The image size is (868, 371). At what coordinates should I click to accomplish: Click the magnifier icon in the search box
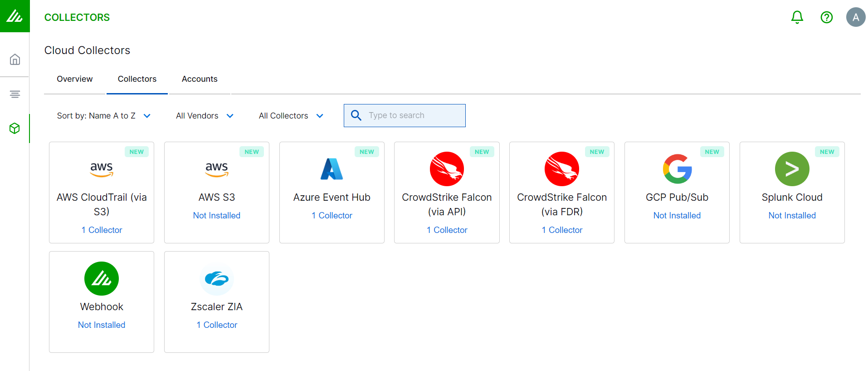tap(356, 115)
